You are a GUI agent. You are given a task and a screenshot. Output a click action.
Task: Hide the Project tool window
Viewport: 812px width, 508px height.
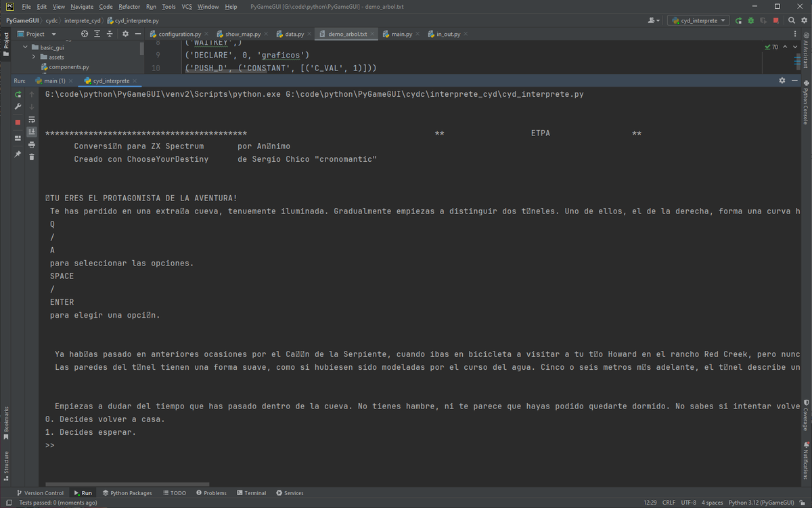[x=138, y=34]
